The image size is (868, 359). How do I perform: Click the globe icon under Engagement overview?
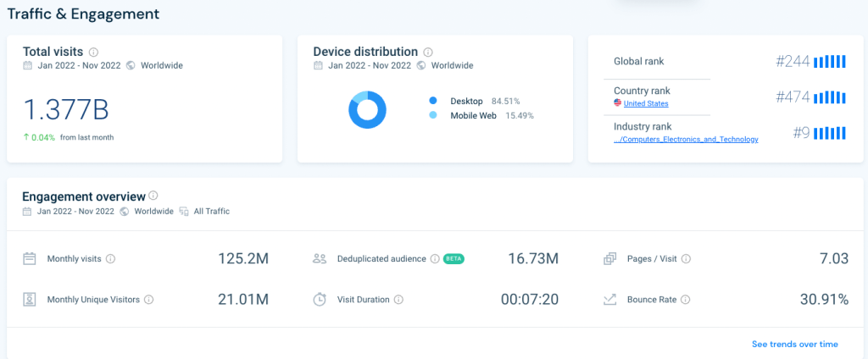tap(125, 212)
